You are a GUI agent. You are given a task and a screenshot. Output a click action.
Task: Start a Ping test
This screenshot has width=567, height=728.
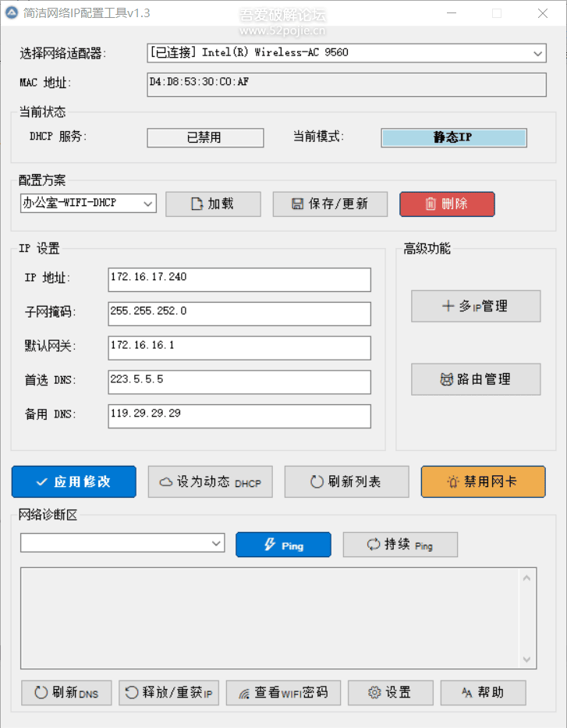coord(284,545)
